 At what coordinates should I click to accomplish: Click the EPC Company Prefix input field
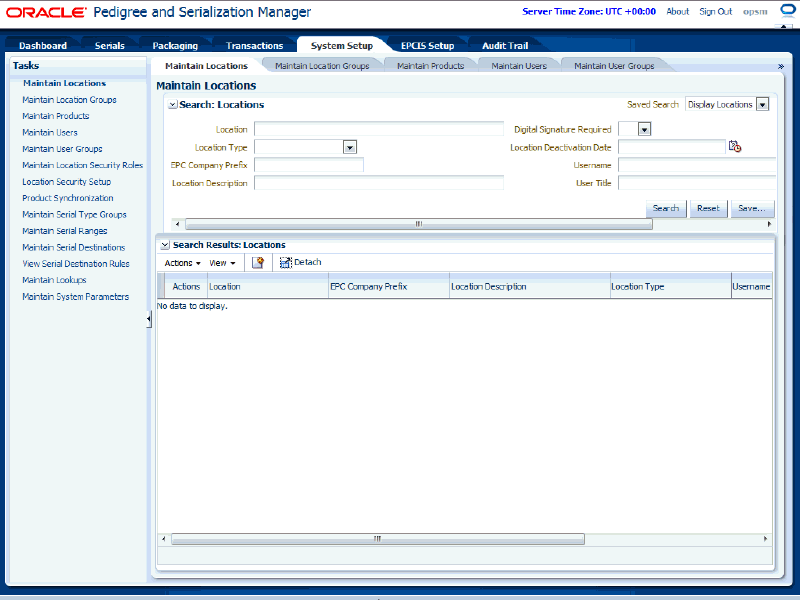pos(309,165)
